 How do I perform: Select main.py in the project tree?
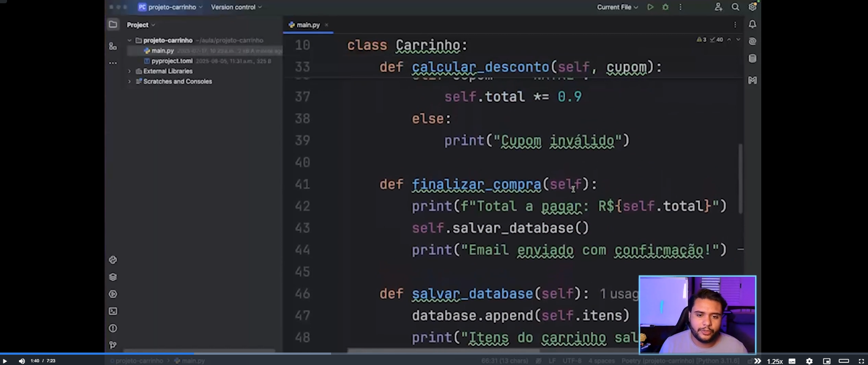pyautogui.click(x=163, y=50)
